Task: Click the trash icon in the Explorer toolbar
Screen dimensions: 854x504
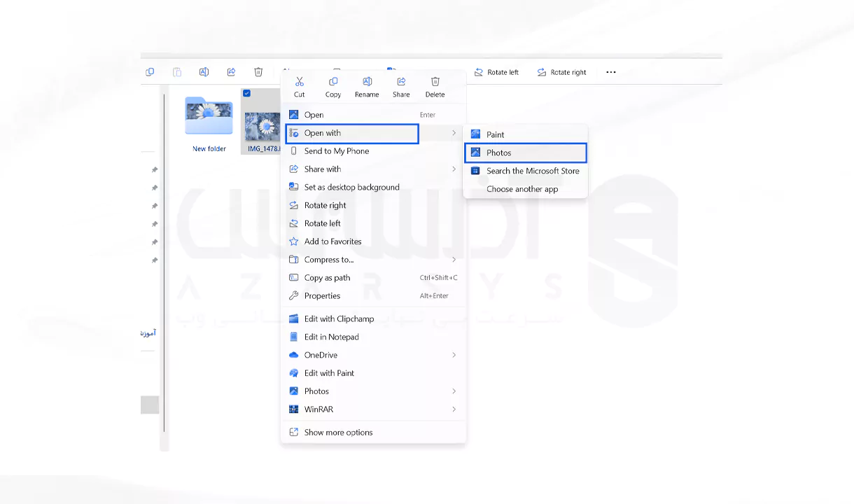Action: [258, 72]
